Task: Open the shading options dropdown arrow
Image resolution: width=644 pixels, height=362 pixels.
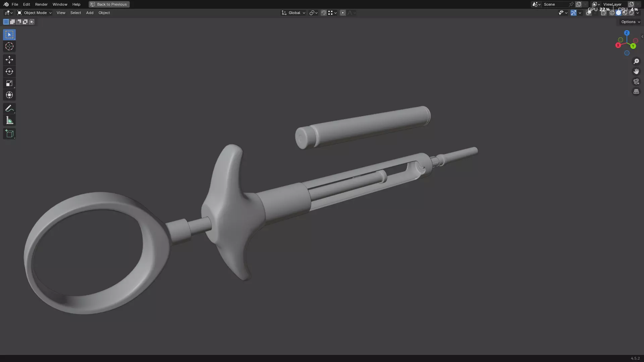Action: click(638, 13)
